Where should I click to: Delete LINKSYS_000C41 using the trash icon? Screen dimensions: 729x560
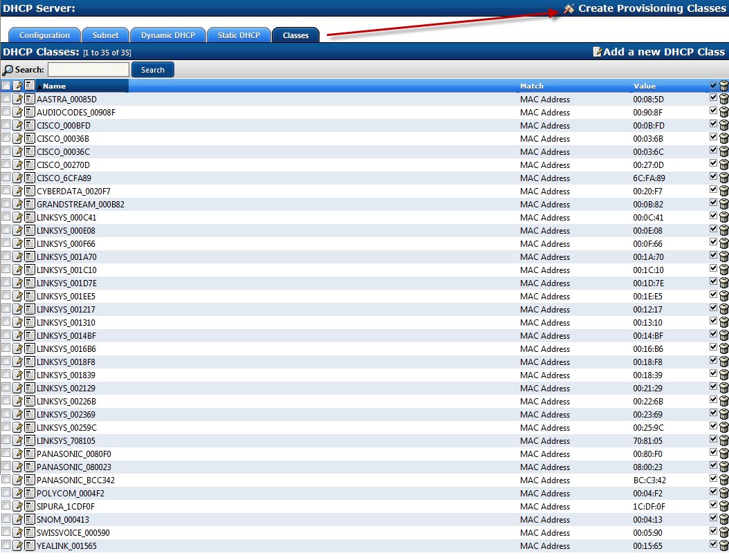[724, 217]
